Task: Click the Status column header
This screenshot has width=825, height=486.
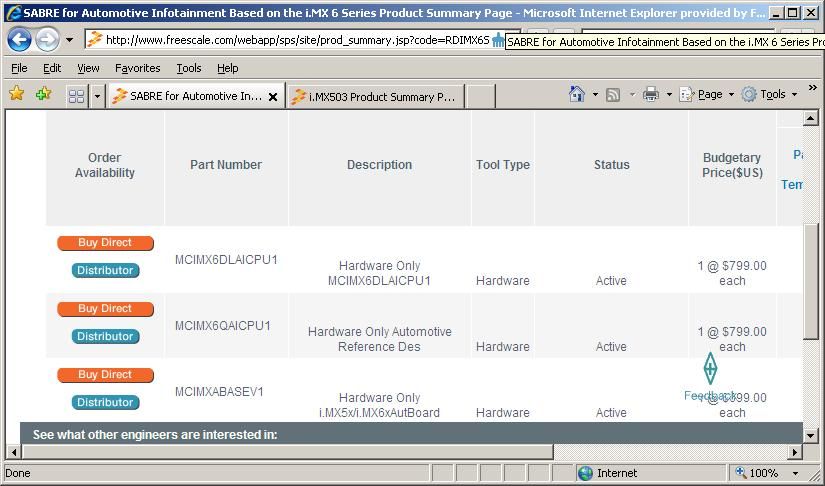Action: [x=611, y=165]
